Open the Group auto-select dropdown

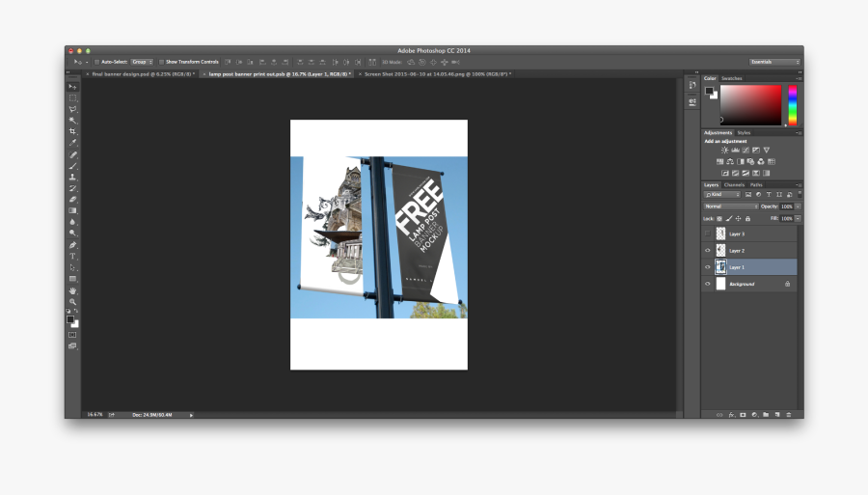click(142, 62)
